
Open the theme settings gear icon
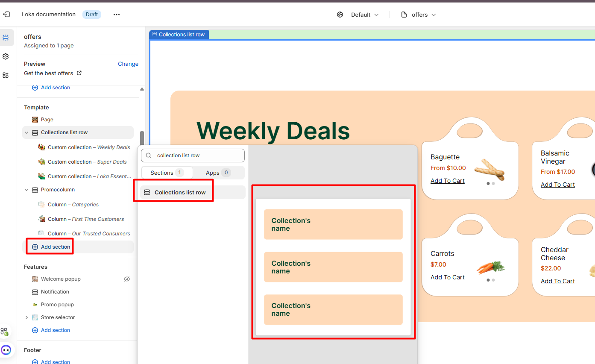click(6, 56)
